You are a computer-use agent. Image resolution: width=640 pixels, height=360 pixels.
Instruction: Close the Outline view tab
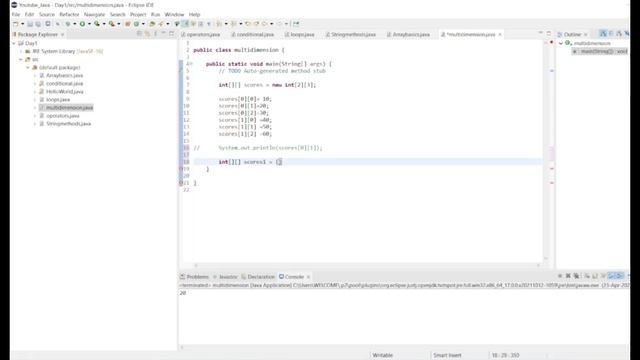click(586, 35)
